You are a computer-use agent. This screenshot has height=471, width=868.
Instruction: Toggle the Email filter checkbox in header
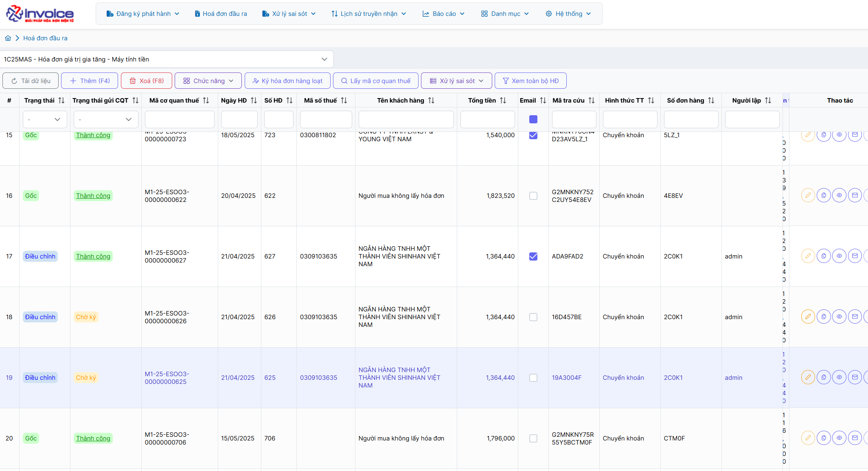533,119
